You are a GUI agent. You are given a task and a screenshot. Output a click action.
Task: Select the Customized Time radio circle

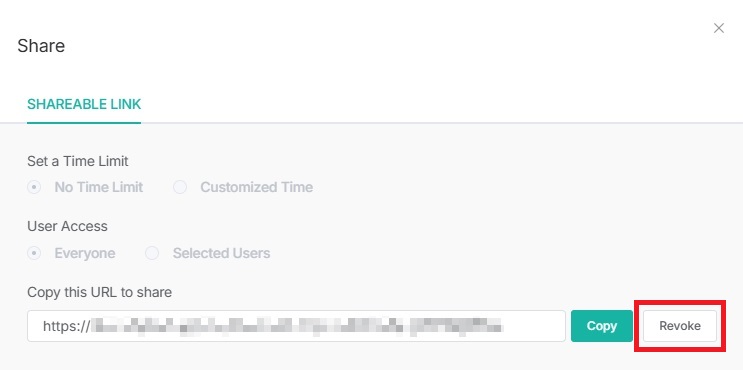(x=180, y=187)
